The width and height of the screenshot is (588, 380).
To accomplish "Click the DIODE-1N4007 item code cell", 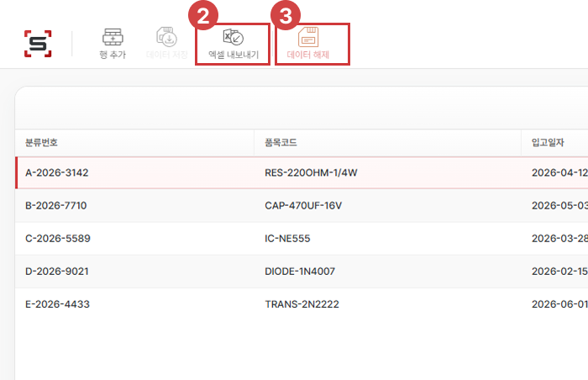I will [x=301, y=272].
